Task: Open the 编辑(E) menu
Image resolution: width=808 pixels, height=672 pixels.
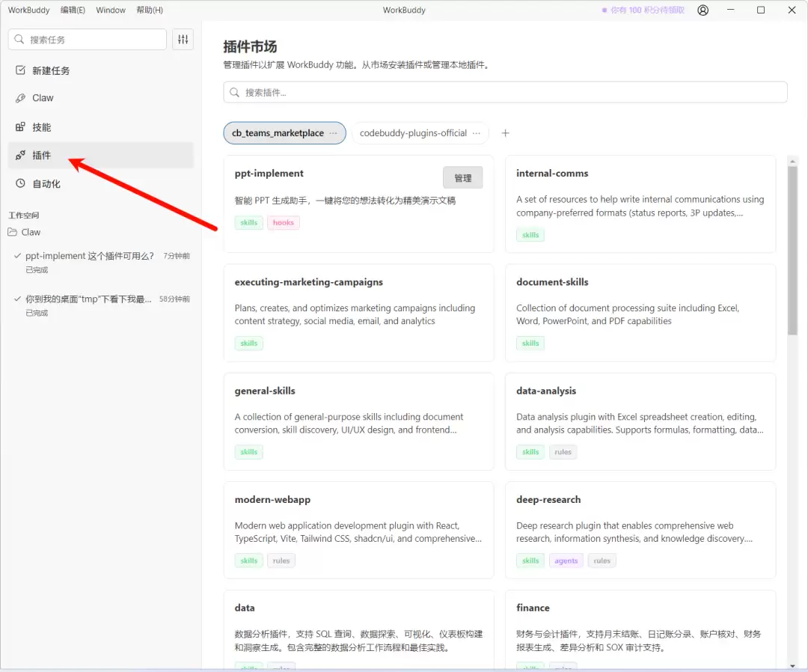Action: (x=73, y=10)
